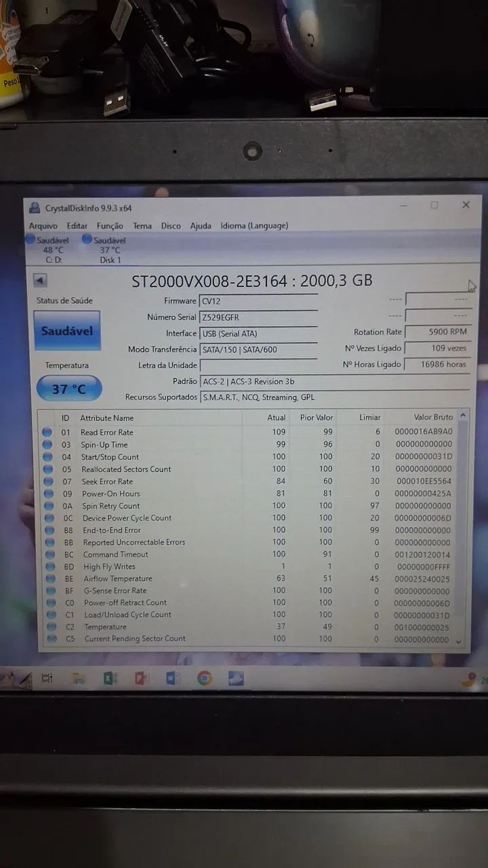
Task: Click the status icon for Start/Stop Count
Action: pos(47,456)
